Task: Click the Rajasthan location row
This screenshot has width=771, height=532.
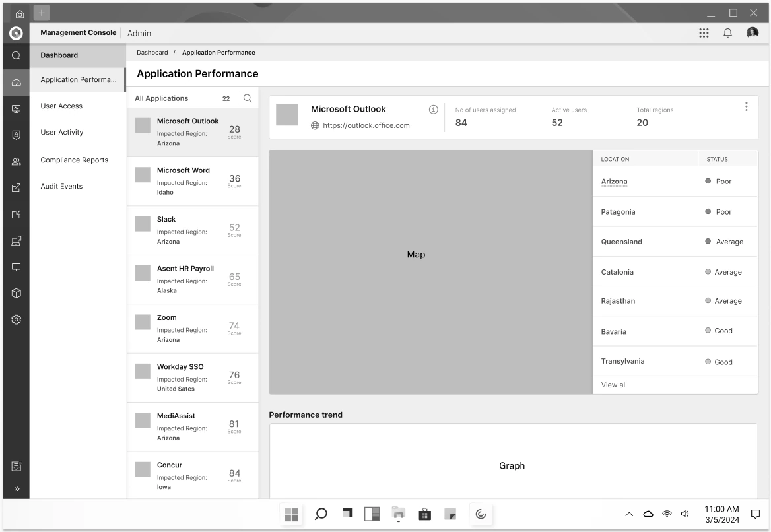Action: click(x=675, y=302)
